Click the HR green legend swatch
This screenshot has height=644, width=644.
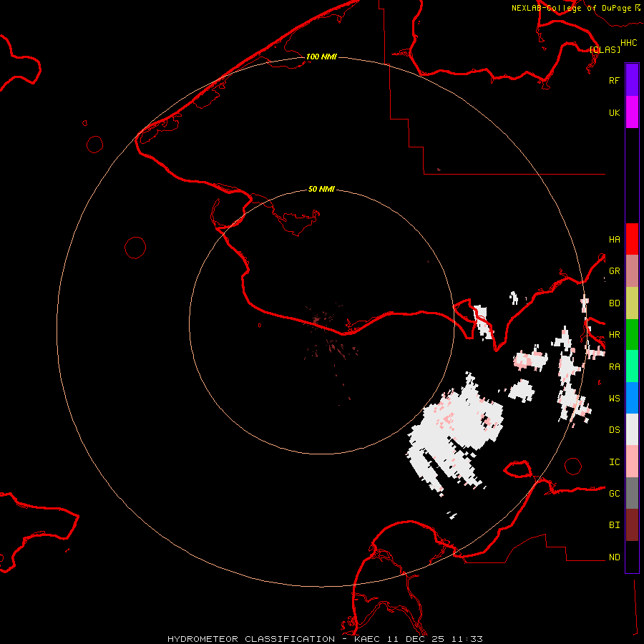[x=632, y=335]
